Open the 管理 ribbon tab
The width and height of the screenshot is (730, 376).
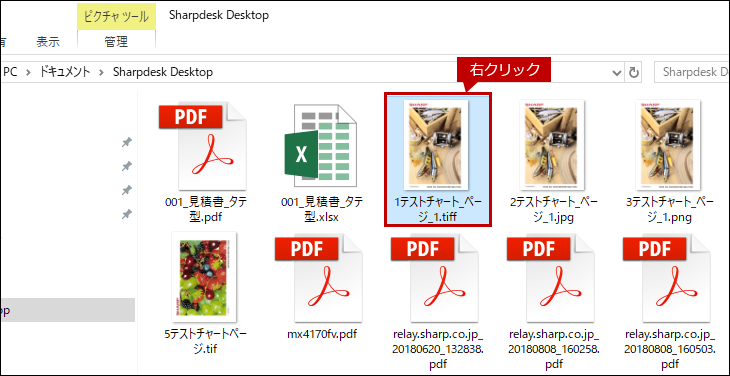pyautogui.click(x=116, y=42)
